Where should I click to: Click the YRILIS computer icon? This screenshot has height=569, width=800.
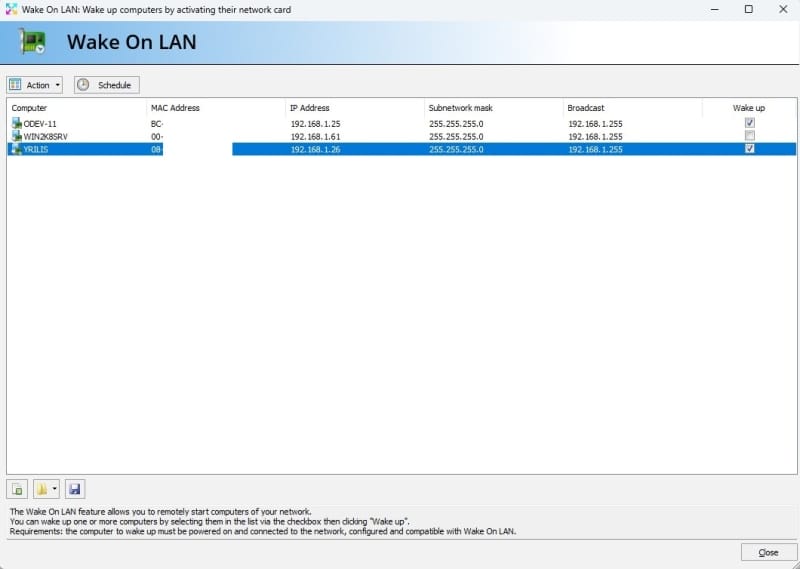tap(16, 149)
